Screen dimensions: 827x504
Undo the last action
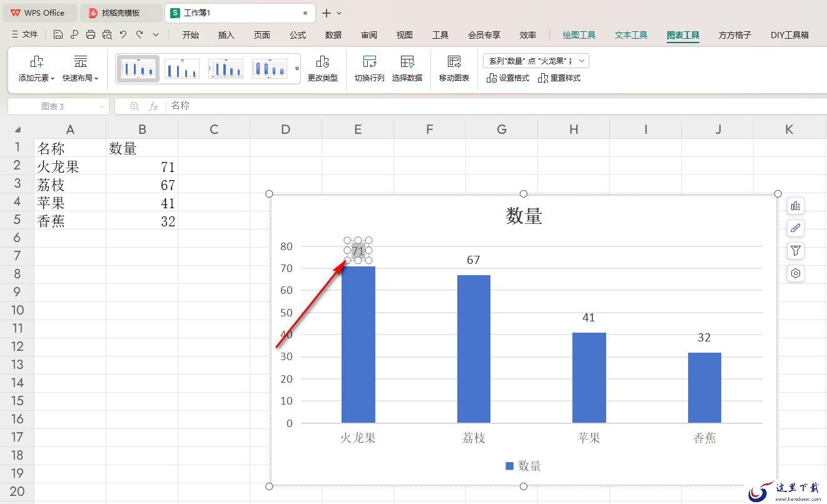[123, 35]
